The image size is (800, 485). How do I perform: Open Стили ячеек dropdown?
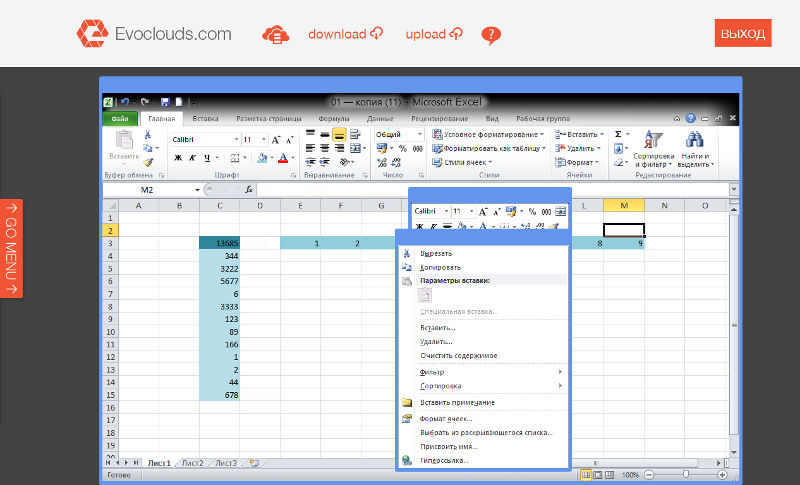tap(462, 162)
